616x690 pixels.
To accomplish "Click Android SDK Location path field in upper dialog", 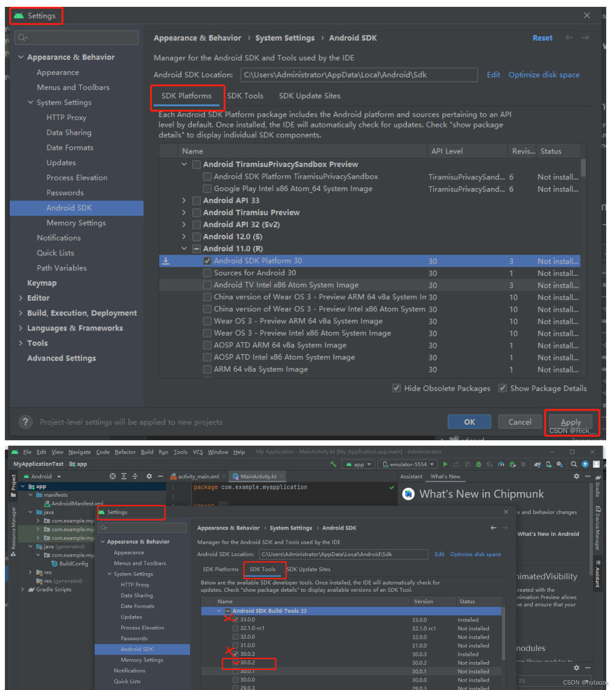I will click(x=359, y=75).
